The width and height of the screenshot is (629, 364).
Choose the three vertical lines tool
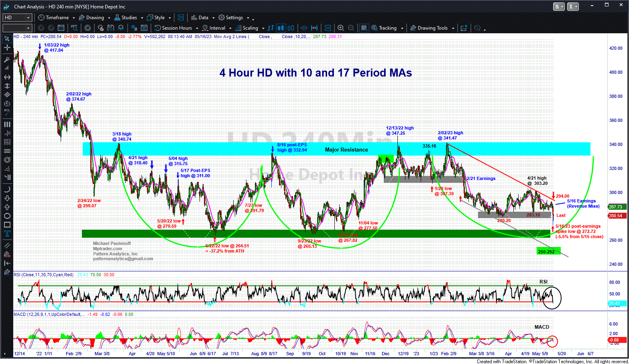tap(7, 125)
